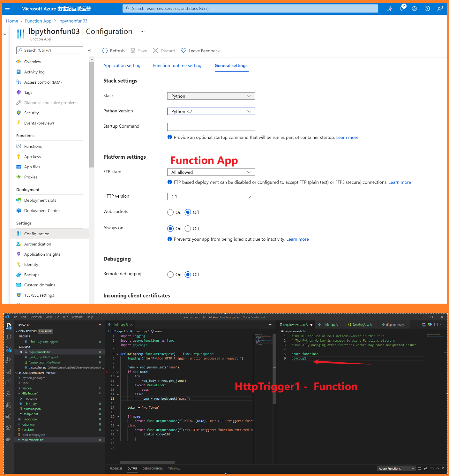449x476 pixels.
Task: Open Azure portal help menu
Action: pyautogui.click(x=427, y=8)
